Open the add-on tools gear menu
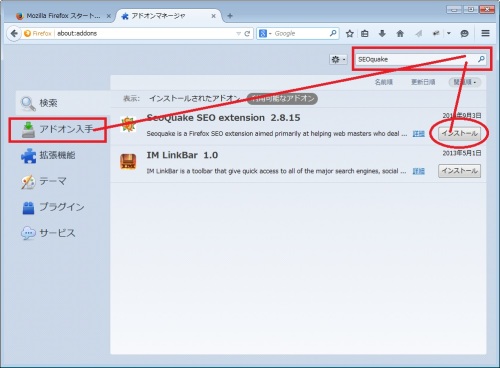This screenshot has width=500, height=368. coord(338,59)
